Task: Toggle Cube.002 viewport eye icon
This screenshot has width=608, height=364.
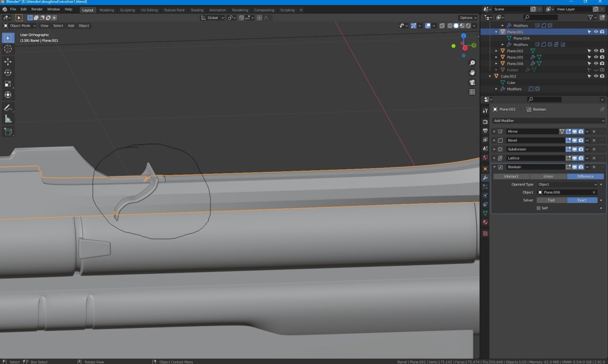Action: click(x=596, y=76)
